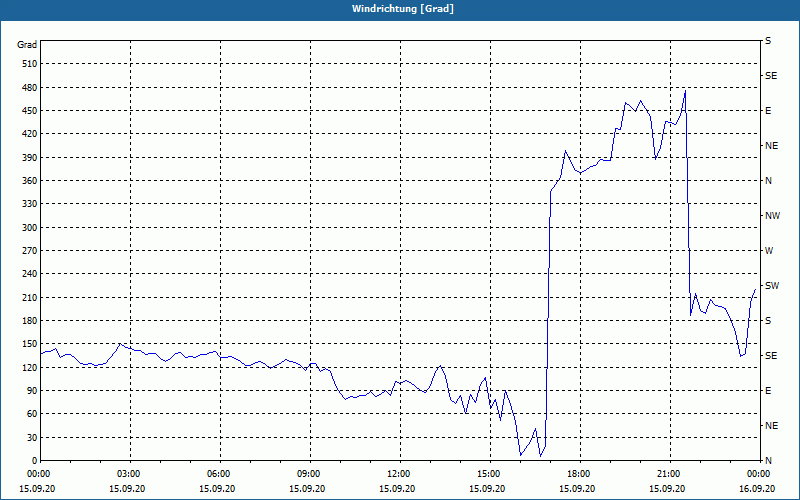
Task: Click the 360 left axis value
Action: (30, 181)
